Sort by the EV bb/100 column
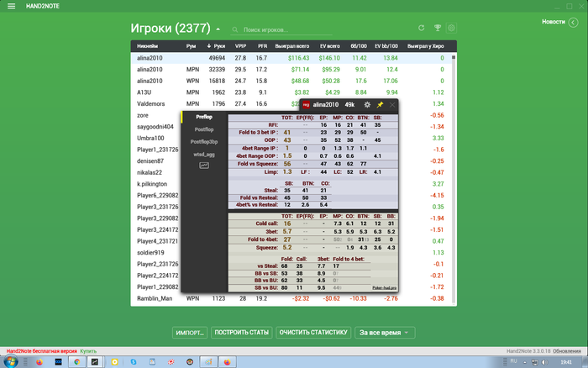This screenshot has width=588, height=368. (386, 46)
